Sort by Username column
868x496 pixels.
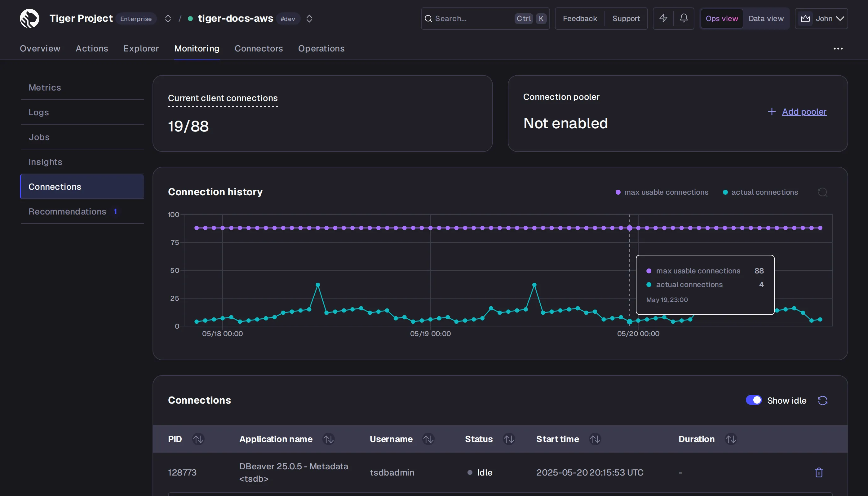pyautogui.click(x=428, y=439)
